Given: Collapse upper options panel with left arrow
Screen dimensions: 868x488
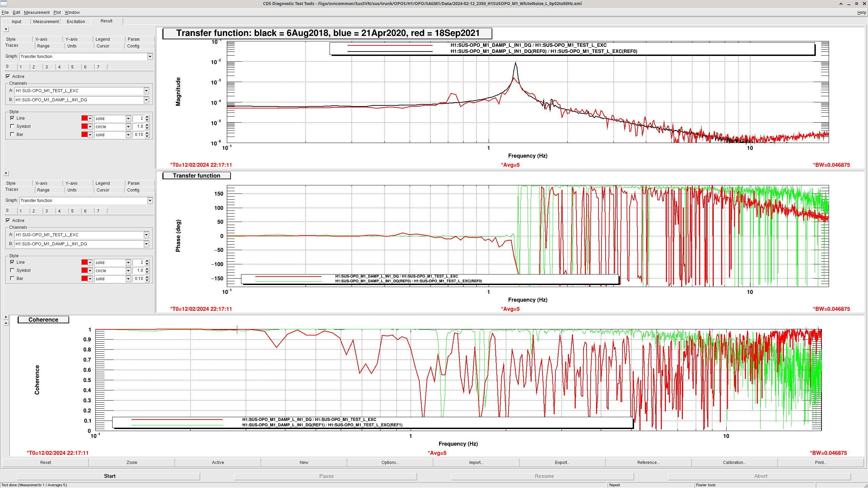Looking at the screenshot, I should pyautogui.click(x=6, y=29).
